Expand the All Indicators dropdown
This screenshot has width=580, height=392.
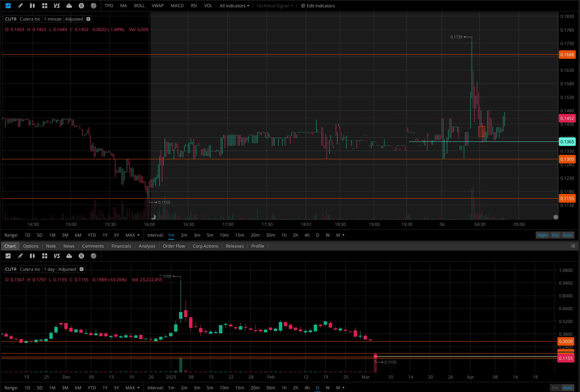coord(234,6)
